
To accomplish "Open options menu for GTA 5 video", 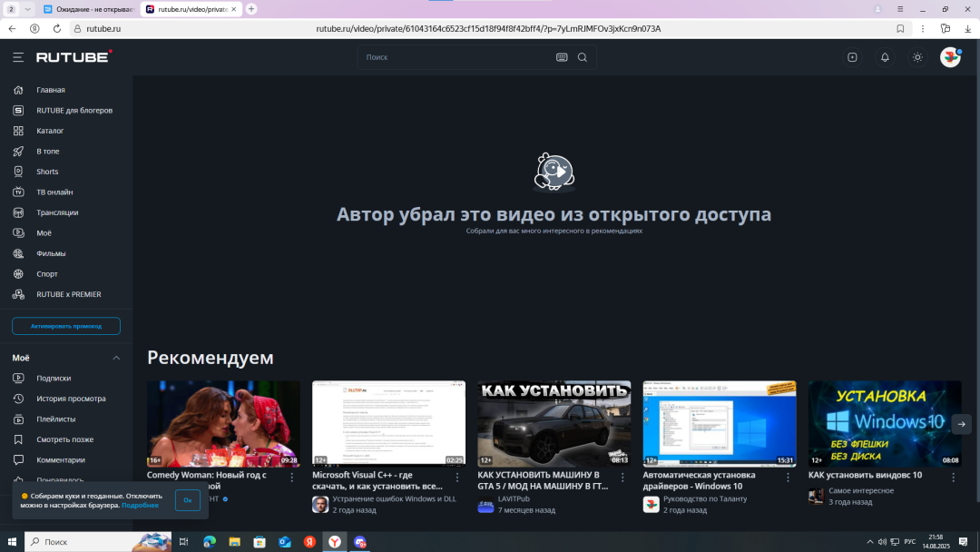I will [x=622, y=477].
